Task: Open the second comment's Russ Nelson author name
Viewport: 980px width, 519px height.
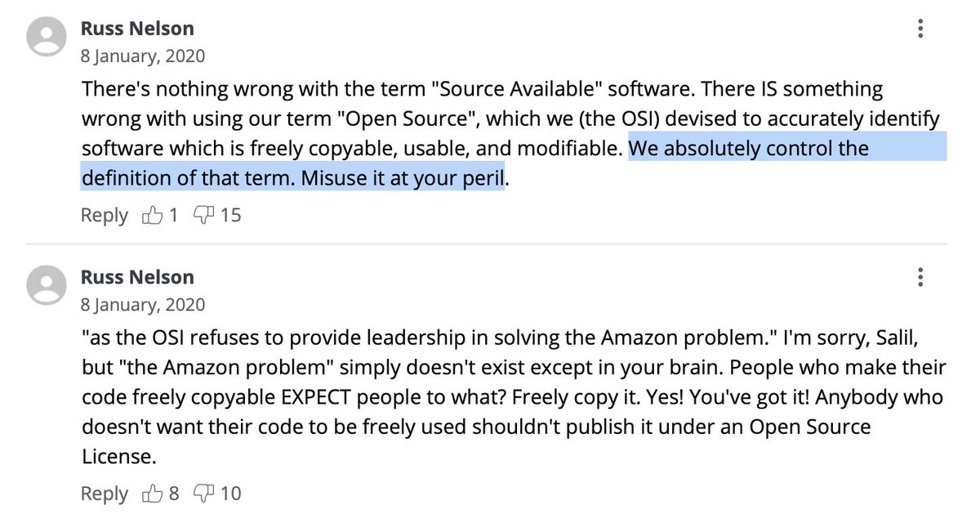Action: click(x=137, y=276)
